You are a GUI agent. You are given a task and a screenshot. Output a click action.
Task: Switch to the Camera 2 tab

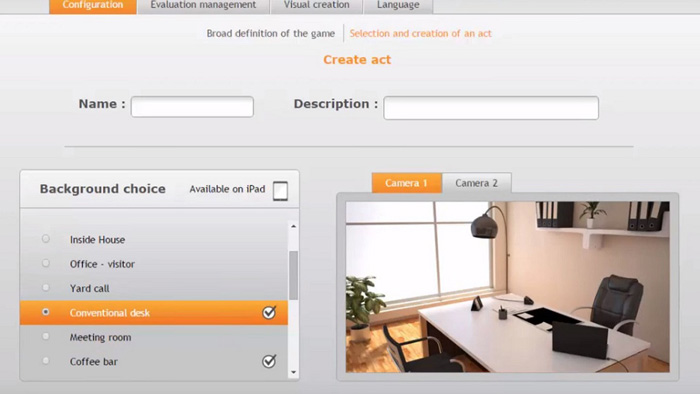pos(476,183)
